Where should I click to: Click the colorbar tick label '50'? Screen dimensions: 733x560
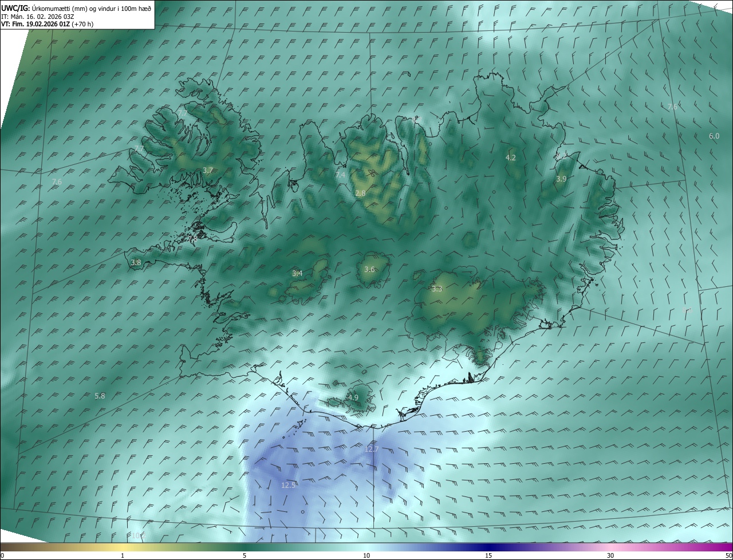pyautogui.click(x=728, y=555)
